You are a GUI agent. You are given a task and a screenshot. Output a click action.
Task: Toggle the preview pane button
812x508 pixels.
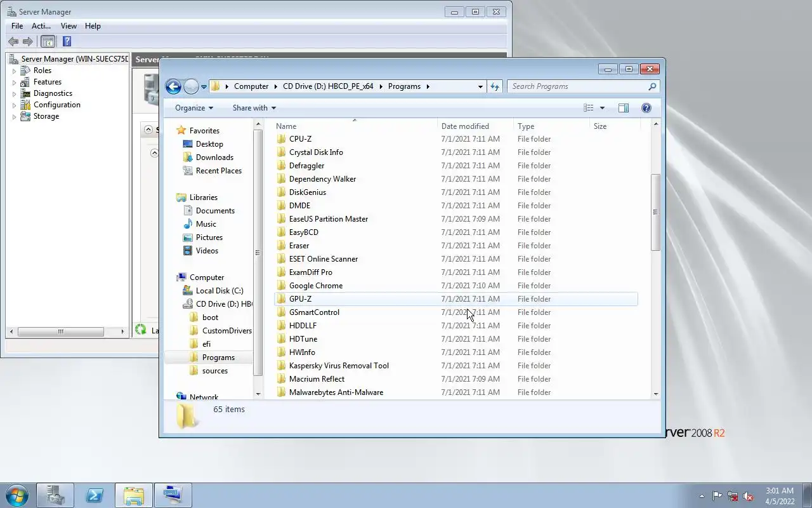point(624,108)
